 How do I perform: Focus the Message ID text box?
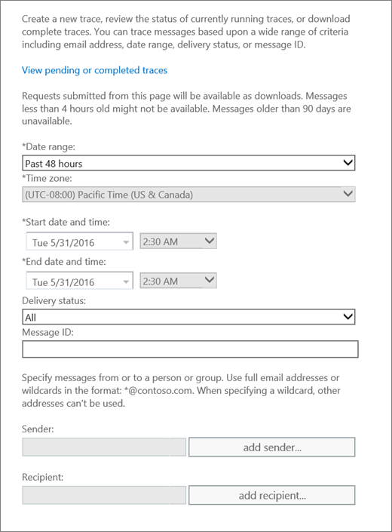[x=190, y=349]
